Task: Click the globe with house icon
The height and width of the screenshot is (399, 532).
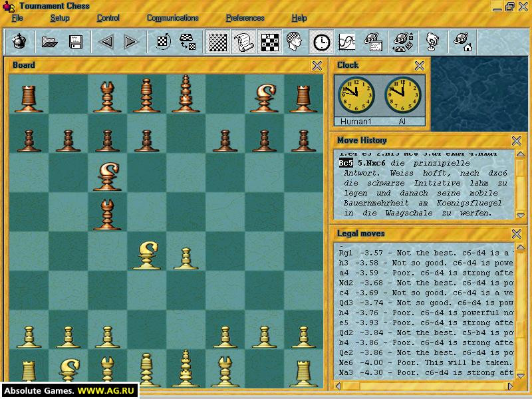Action: 463,42
